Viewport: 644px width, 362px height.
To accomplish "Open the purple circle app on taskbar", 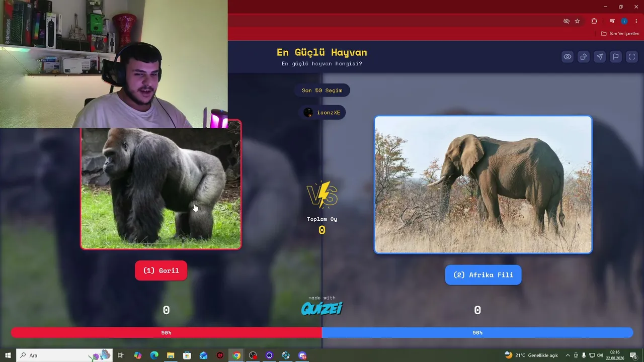I will pos(269,355).
